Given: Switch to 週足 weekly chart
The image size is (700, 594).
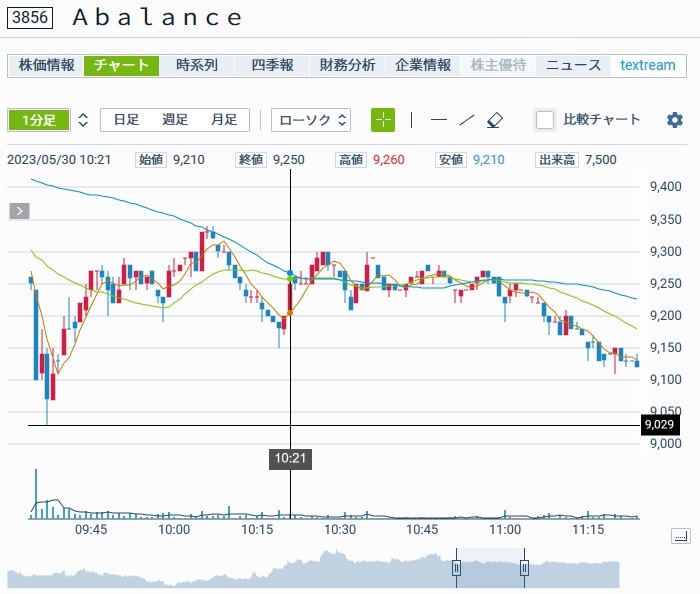Looking at the screenshot, I should 175,120.
